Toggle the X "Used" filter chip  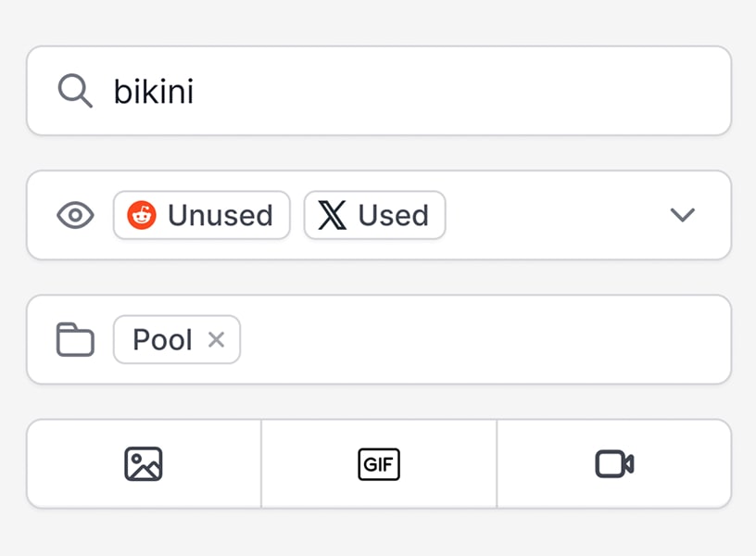tap(374, 215)
